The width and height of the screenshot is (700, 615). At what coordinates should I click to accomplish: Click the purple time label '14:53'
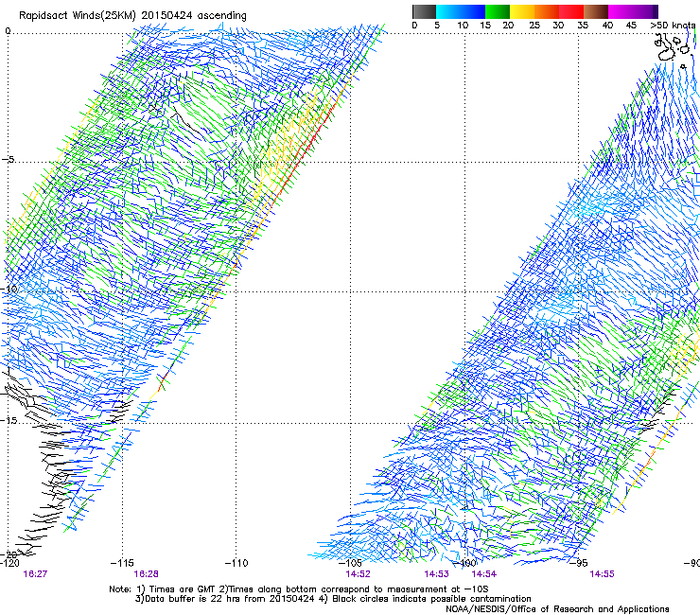coord(436,574)
